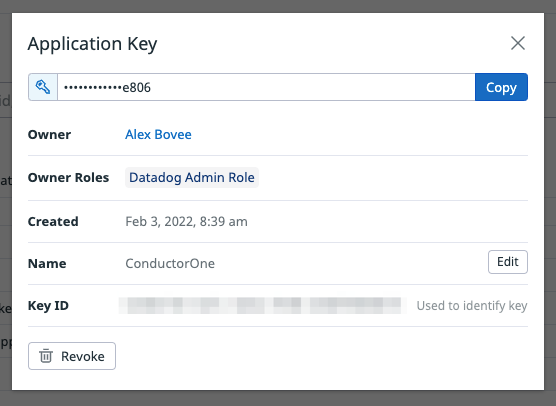Close the Application Key dialog
Image resolution: width=556 pixels, height=406 pixels.
coord(518,43)
